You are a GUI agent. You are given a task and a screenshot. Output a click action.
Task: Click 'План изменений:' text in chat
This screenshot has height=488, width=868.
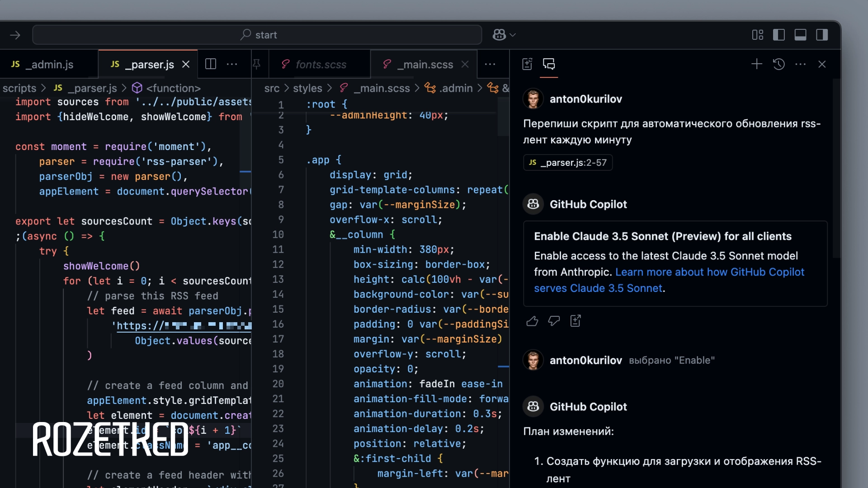pos(568,432)
